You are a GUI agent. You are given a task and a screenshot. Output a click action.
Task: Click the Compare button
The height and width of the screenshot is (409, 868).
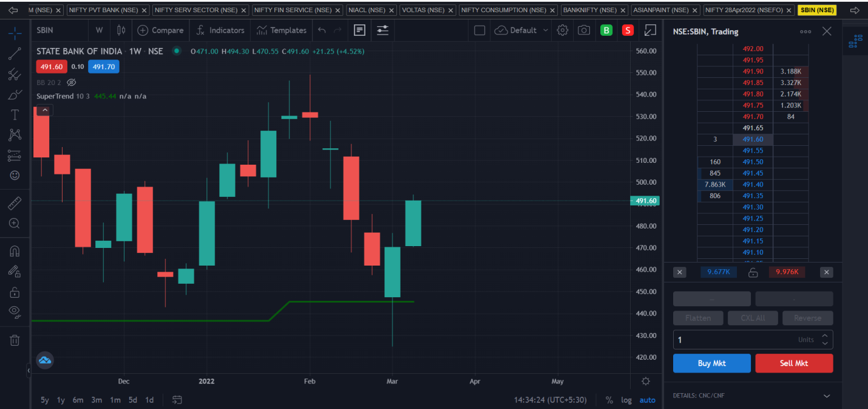160,30
